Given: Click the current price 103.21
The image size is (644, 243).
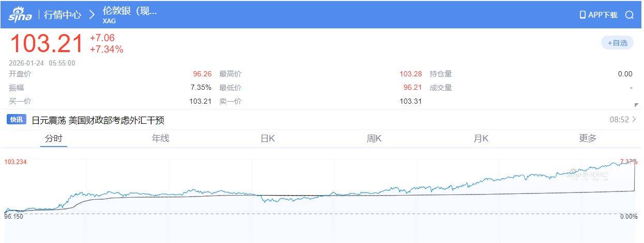Looking at the screenshot, I should (x=47, y=43).
